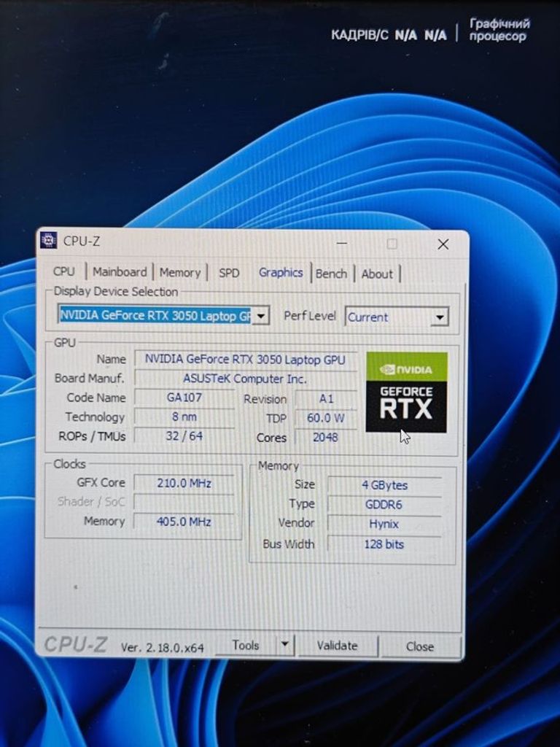Click the Hynix vendor value

[x=385, y=524]
